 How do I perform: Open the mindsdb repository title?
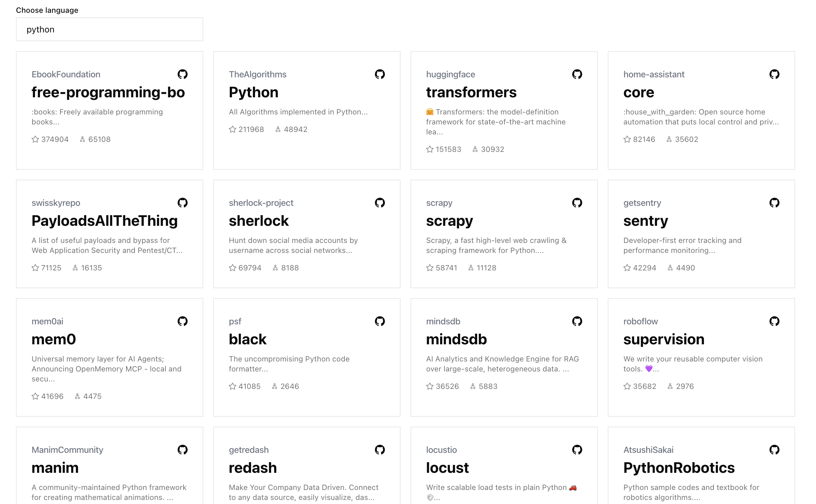click(456, 339)
